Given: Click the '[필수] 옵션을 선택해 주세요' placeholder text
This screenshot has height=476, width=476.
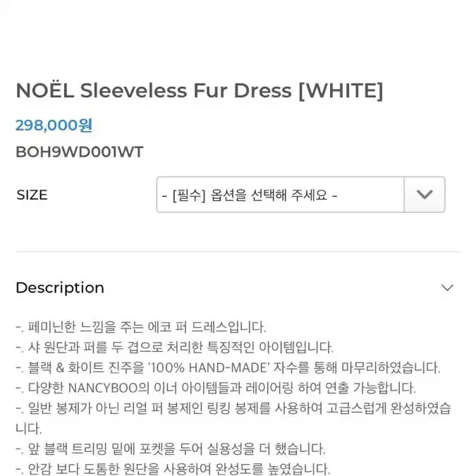Looking at the screenshot, I should 250,195.
